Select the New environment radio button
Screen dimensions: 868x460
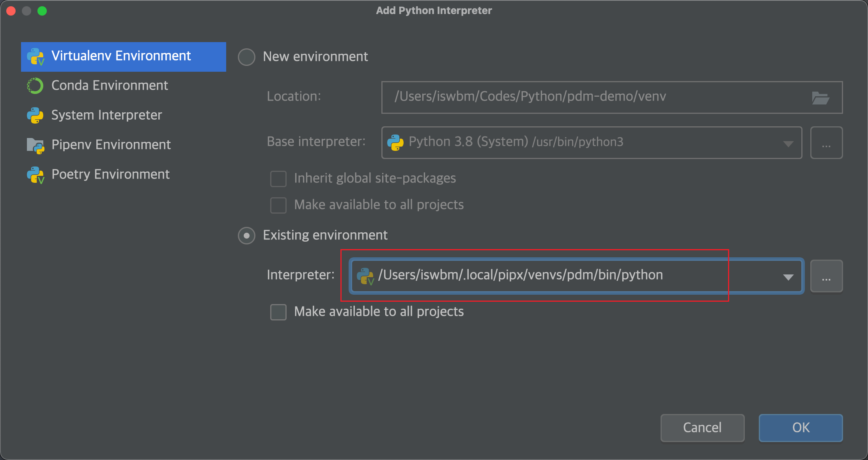coord(246,57)
